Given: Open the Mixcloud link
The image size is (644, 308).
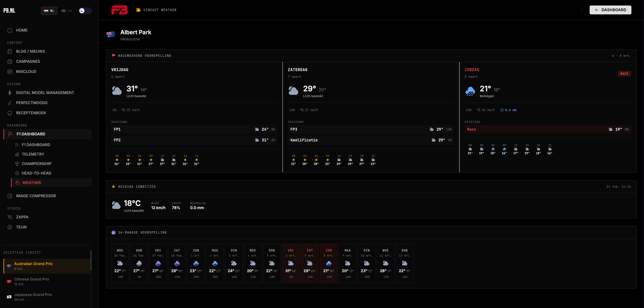Looking at the screenshot, I should pos(26,72).
